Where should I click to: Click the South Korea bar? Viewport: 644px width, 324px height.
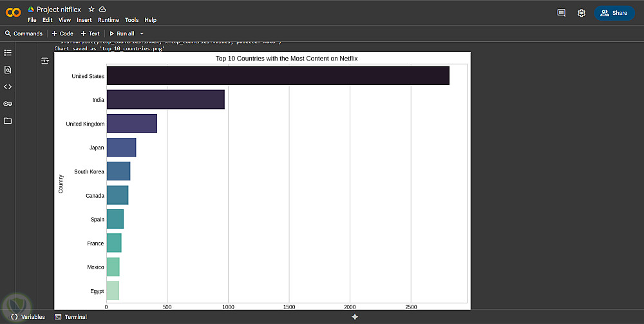tap(118, 171)
